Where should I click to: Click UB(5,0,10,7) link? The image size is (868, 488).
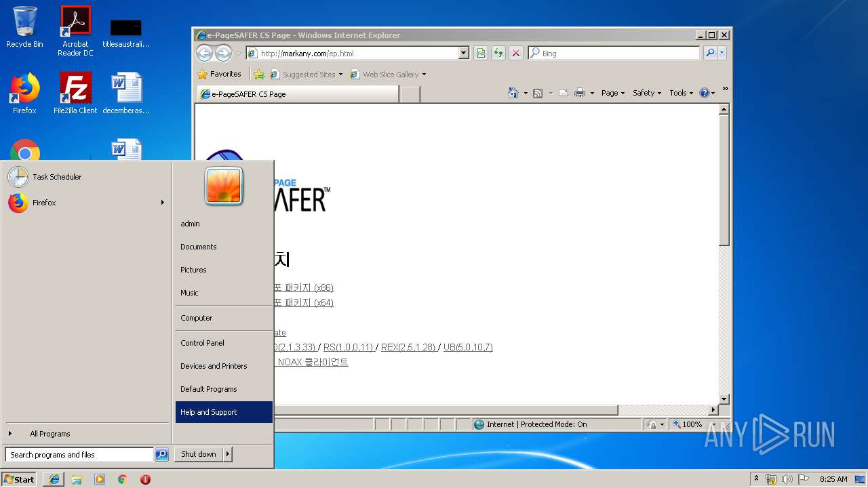pyautogui.click(x=468, y=347)
